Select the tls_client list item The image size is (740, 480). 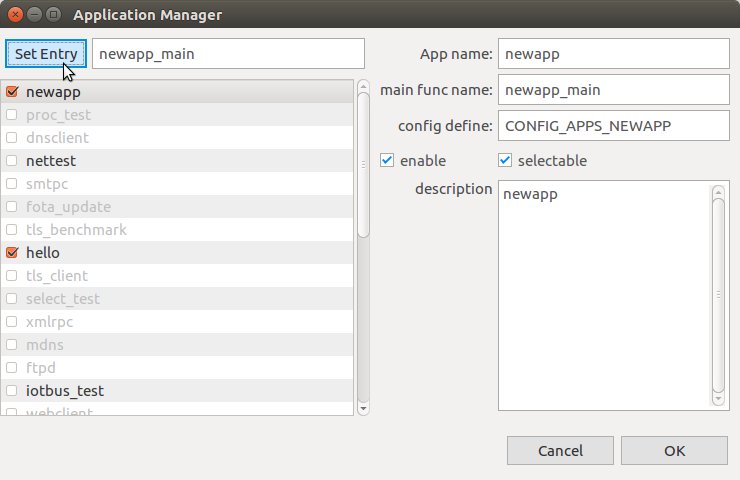pos(57,276)
